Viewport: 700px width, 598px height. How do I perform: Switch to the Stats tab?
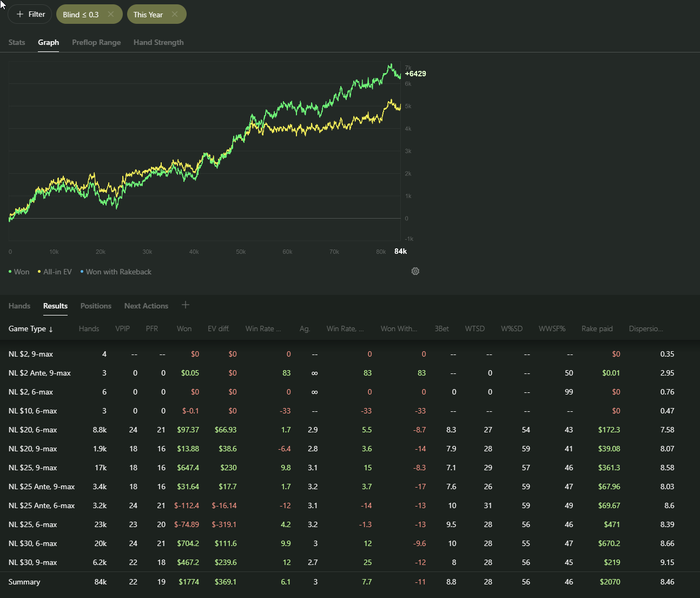[17, 43]
